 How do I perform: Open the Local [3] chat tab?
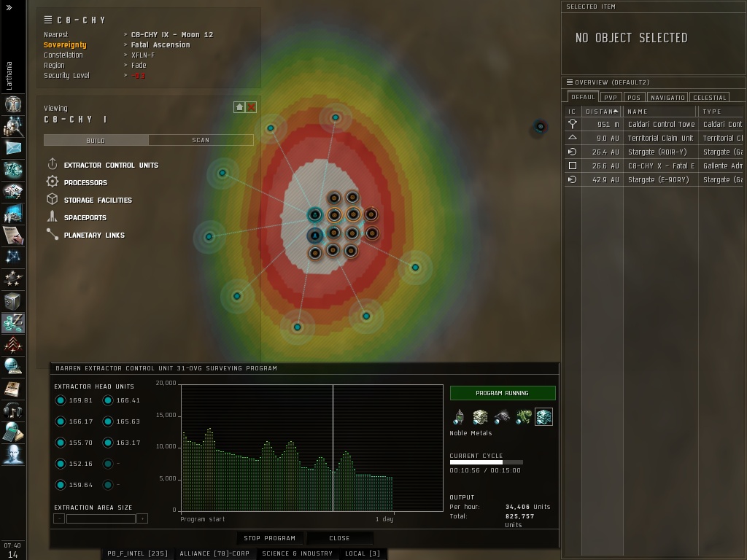(x=363, y=553)
